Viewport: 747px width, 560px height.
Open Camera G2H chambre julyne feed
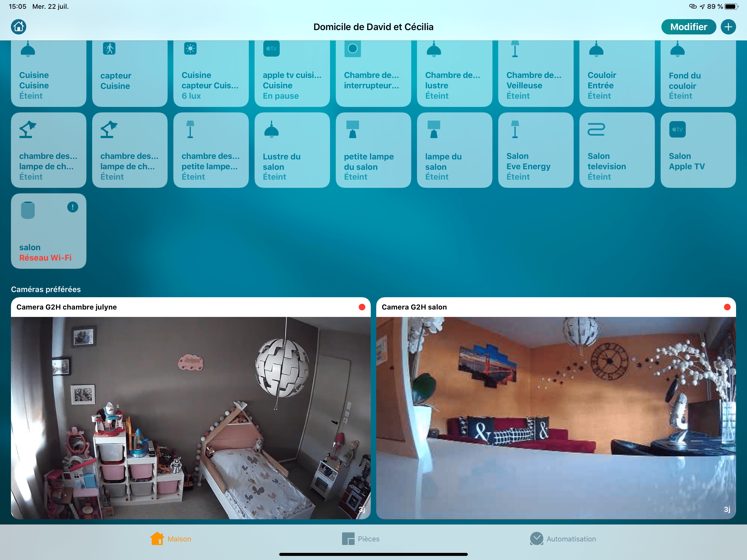191,418
